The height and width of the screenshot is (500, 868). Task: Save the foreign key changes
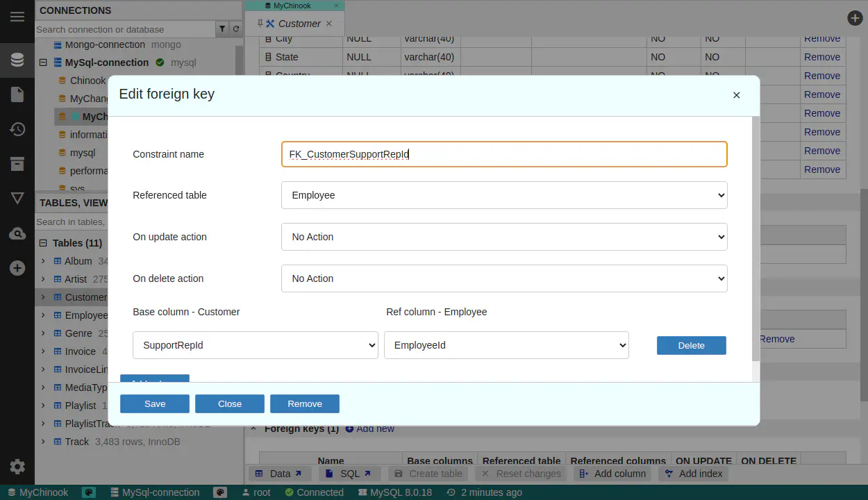click(154, 403)
